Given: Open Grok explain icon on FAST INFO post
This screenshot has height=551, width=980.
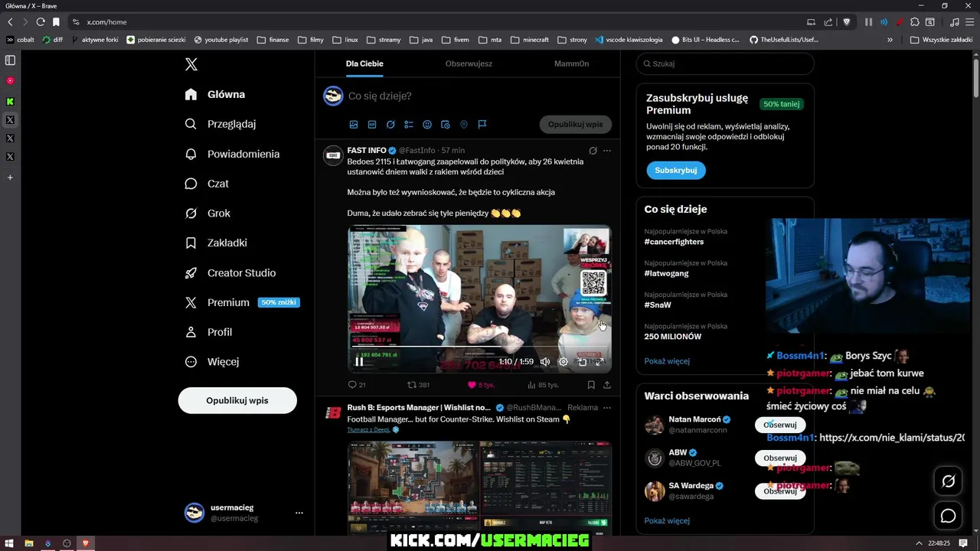Looking at the screenshot, I should (593, 151).
